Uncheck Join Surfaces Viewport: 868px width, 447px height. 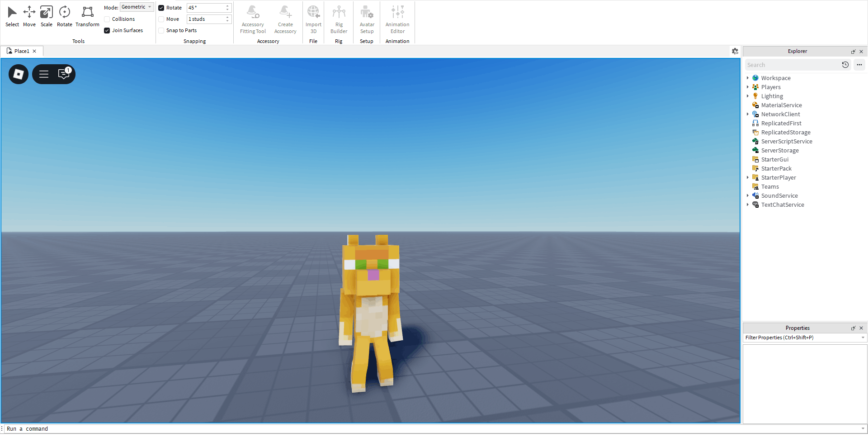pyautogui.click(x=107, y=30)
